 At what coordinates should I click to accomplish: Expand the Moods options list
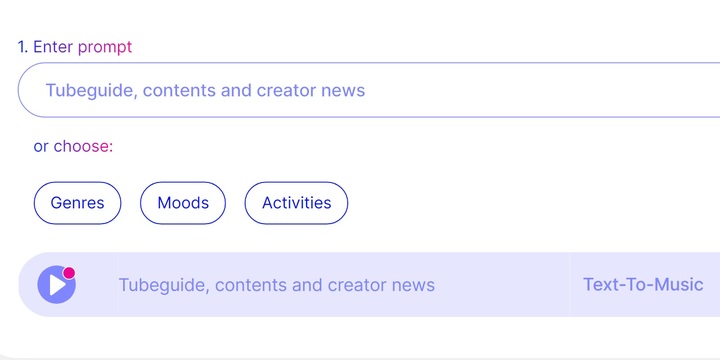(x=183, y=203)
